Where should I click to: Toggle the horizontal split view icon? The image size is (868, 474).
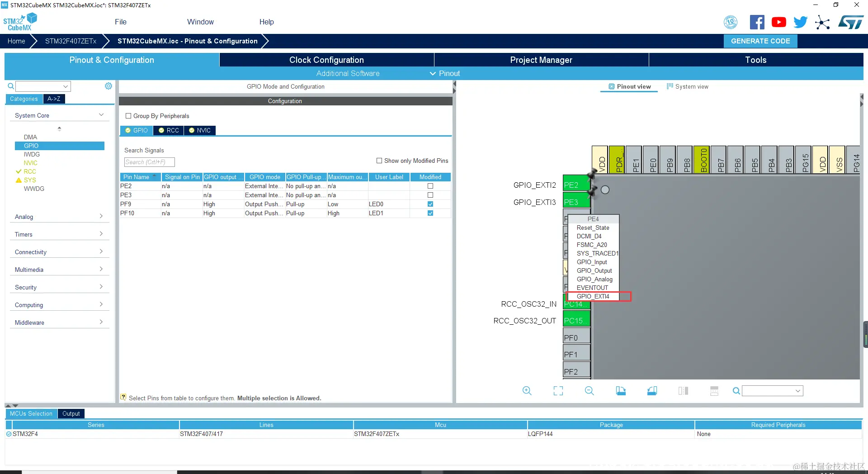tap(683, 391)
